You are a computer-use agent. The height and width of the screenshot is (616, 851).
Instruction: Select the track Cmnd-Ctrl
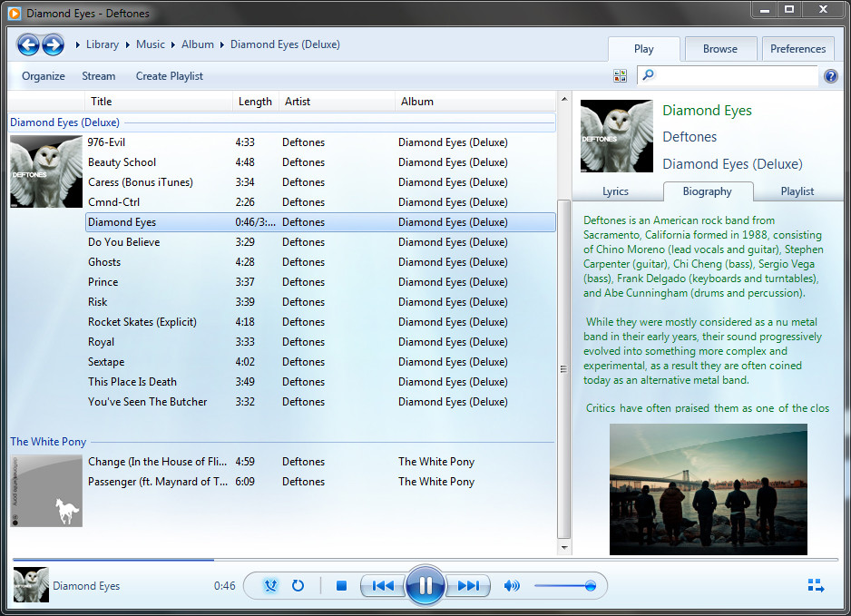(x=320, y=202)
